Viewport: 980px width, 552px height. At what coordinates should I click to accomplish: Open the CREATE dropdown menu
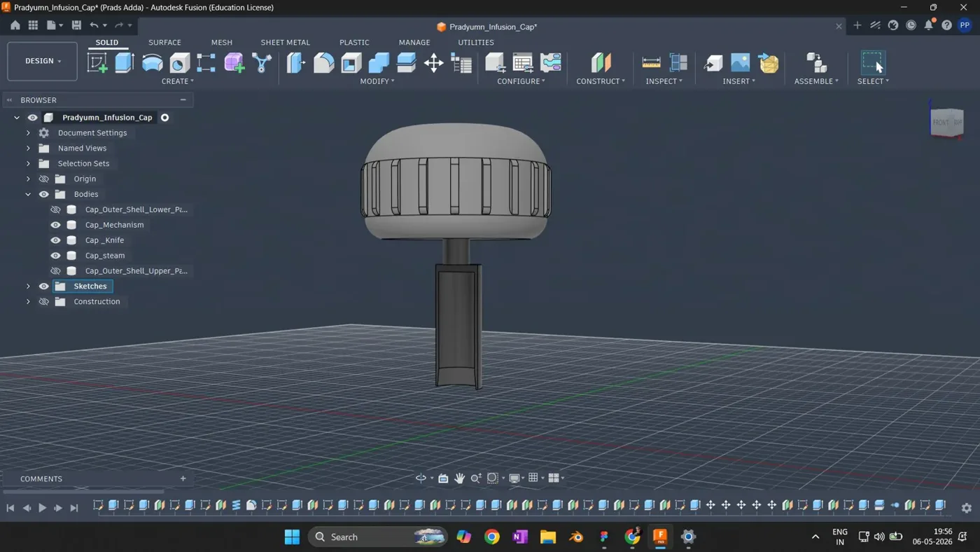(x=178, y=81)
